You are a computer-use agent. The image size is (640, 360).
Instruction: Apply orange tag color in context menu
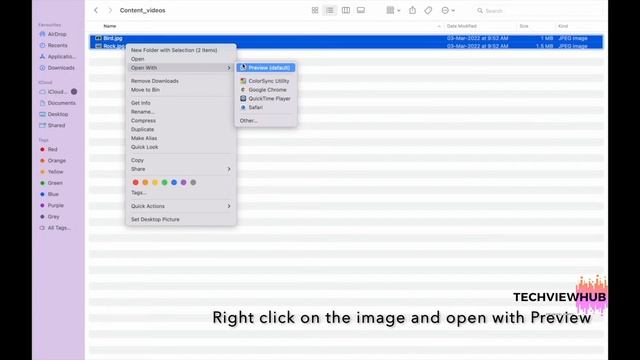click(145, 182)
